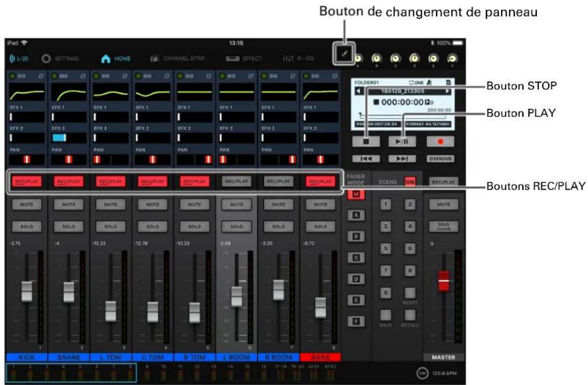Click the EFX 2 send on SNARE channel
Screen dimensions: 588x385
point(68,138)
